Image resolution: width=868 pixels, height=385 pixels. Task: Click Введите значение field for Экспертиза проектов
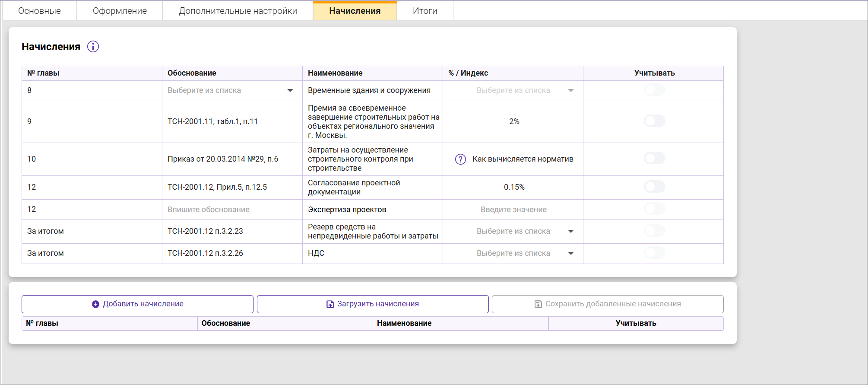513,210
